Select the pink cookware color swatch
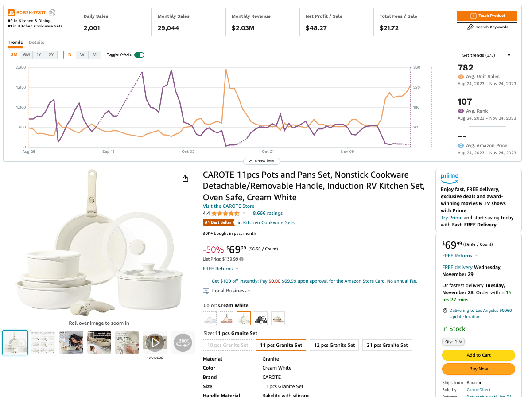The image size is (532, 397). point(227,318)
